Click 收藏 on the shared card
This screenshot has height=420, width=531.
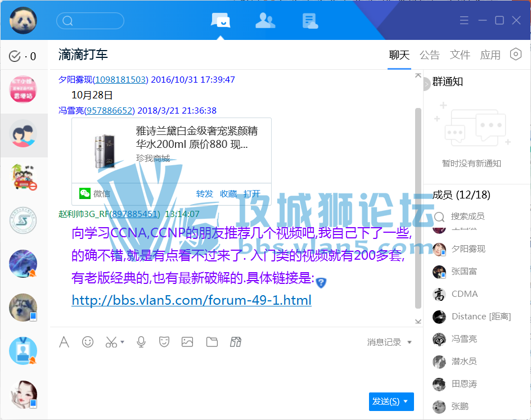[x=228, y=193]
